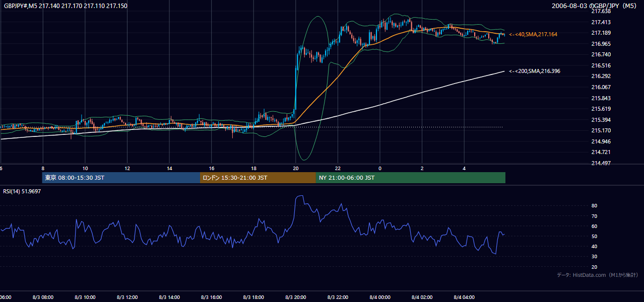
Task: Click the 8/3 20:00 date label
Action: coord(296,297)
